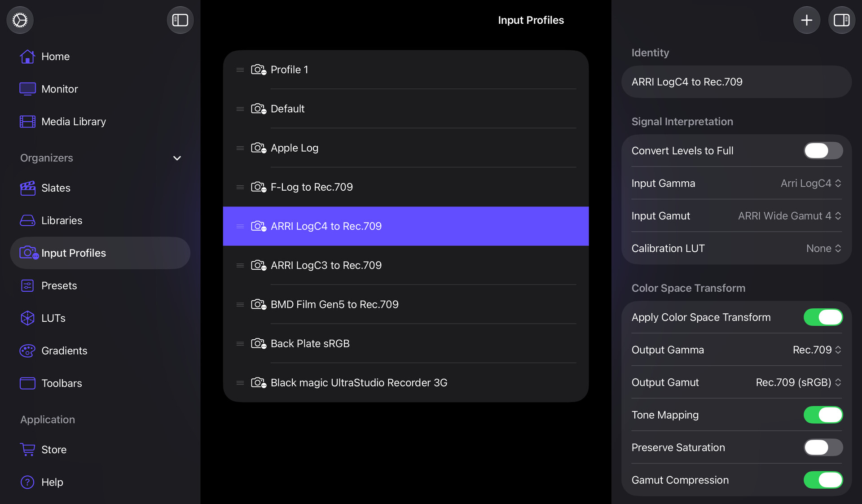This screenshot has height=504, width=862.
Task: Collapse the Organizers section chevron
Action: pos(177,158)
